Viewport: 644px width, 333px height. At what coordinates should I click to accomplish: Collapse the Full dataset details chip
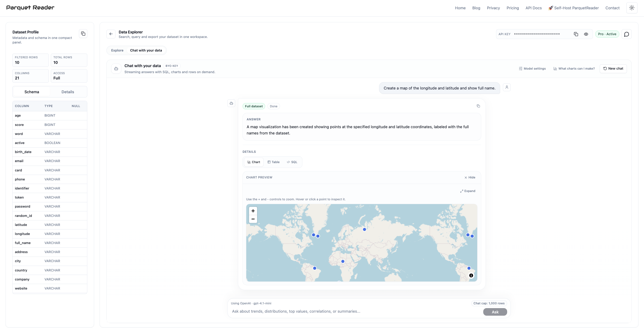pos(253,106)
